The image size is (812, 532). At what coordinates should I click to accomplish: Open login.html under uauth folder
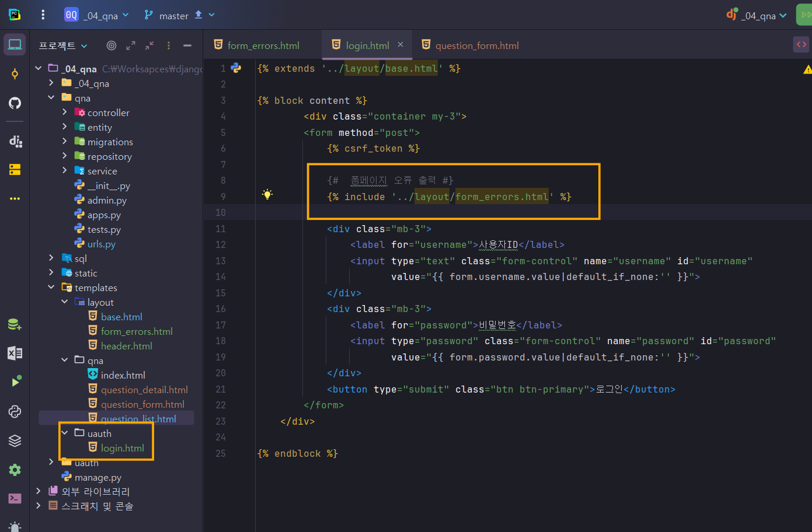(122, 448)
